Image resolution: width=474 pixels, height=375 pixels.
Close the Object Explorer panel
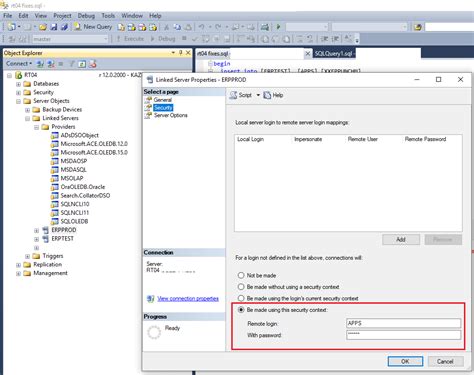click(x=188, y=53)
